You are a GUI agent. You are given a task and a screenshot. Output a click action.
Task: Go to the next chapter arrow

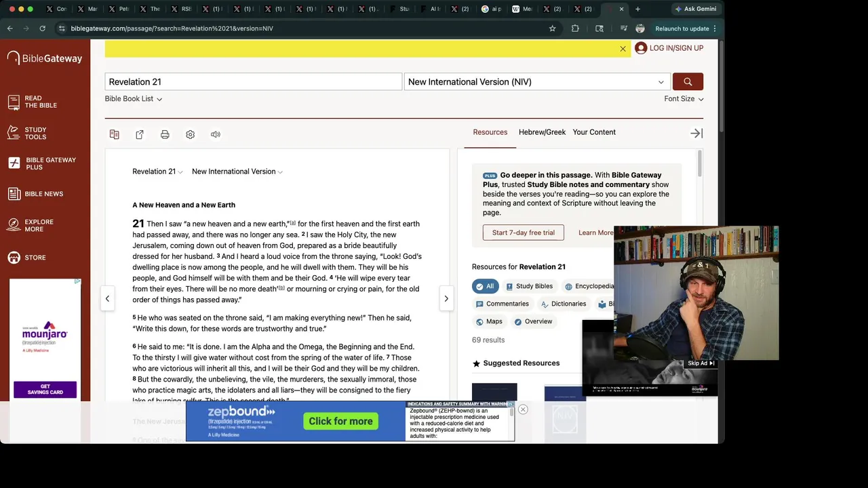coord(446,298)
